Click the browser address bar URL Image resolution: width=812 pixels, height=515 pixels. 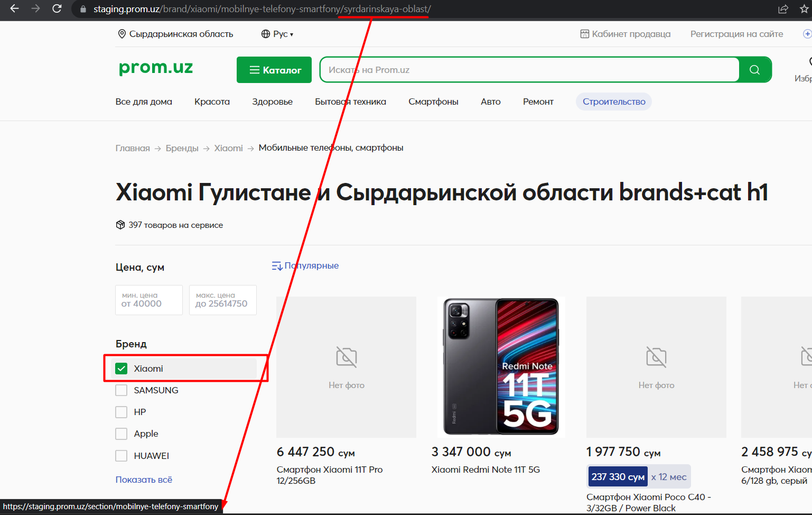click(x=262, y=9)
